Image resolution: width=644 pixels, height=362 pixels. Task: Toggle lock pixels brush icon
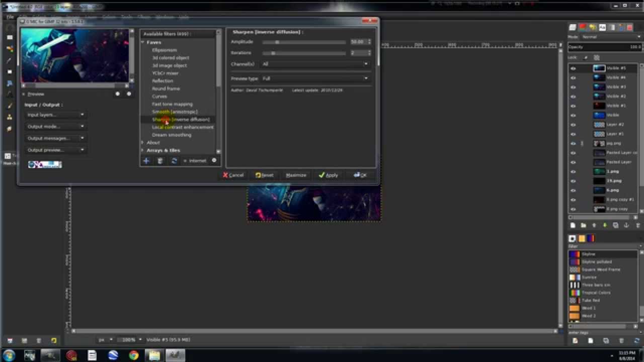pyautogui.click(x=586, y=58)
